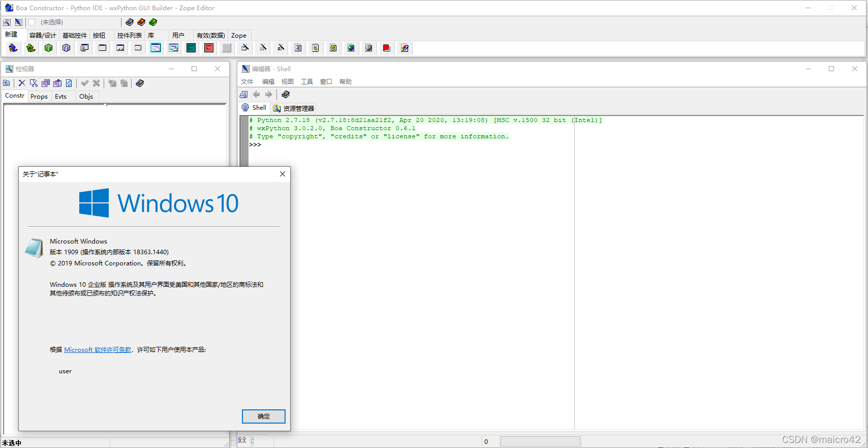Switch to the Zope palette tab
The image size is (868, 448).
(x=239, y=35)
